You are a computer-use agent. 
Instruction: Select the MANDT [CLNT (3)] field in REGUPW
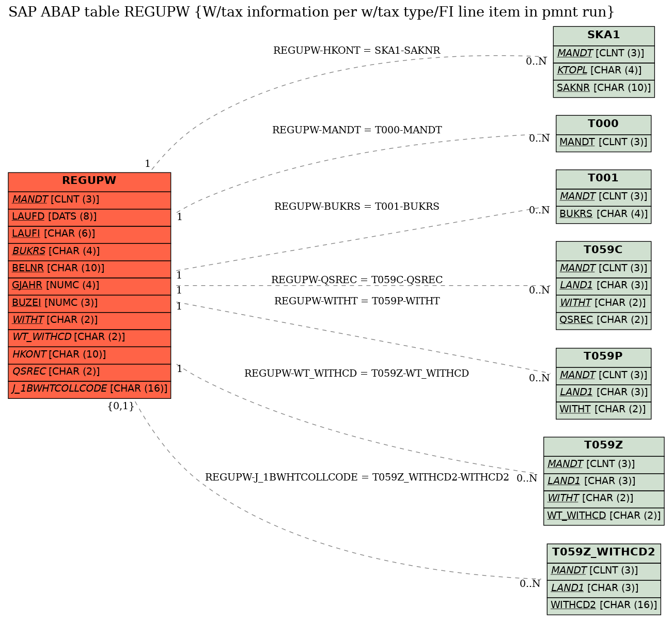tap(89, 200)
